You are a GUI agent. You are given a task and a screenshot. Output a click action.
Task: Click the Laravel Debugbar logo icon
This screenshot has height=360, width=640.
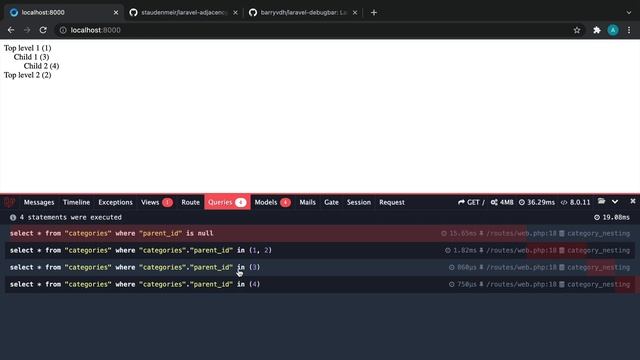pyautogui.click(x=10, y=202)
